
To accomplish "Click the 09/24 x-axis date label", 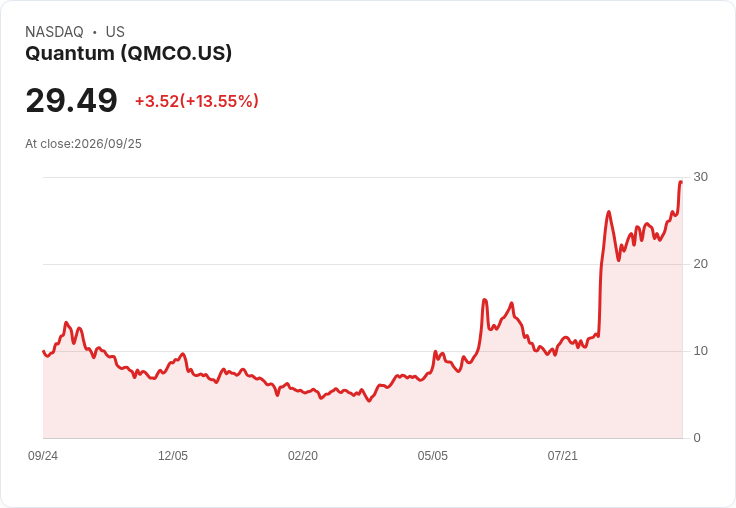I will tap(43, 455).
